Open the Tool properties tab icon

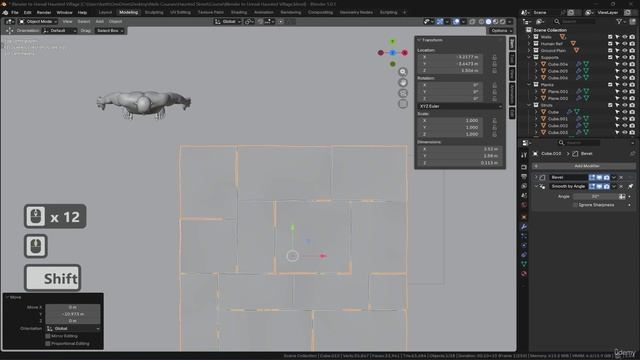coord(524,155)
